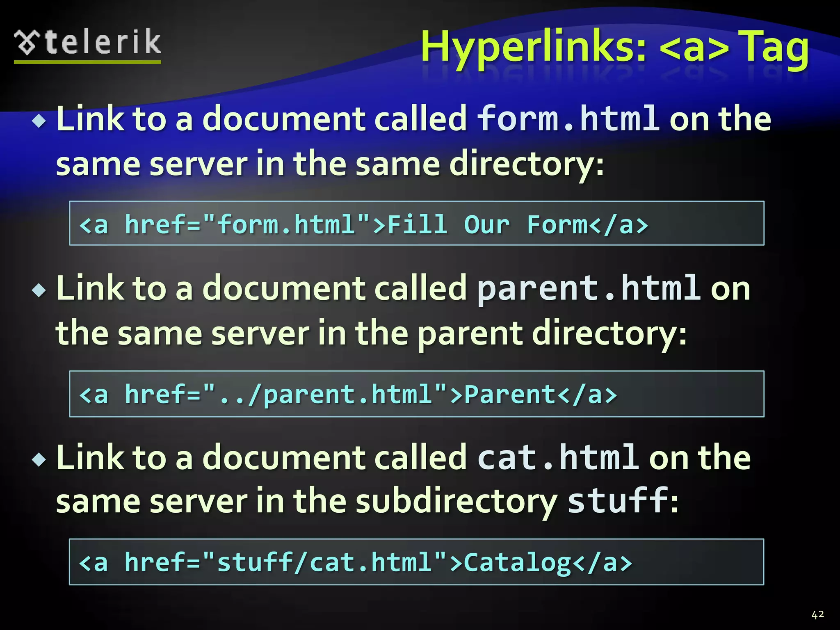Image resolution: width=840 pixels, height=630 pixels.
Task: Click the telerik brand wordmark
Action: coord(103,42)
